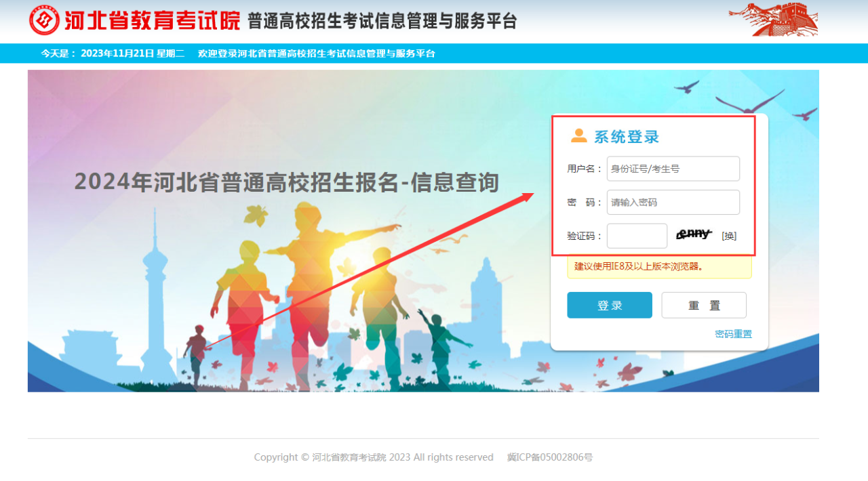Focus the 验证码 captcha input box
868x481 pixels.
pyautogui.click(x=637, y=236)
